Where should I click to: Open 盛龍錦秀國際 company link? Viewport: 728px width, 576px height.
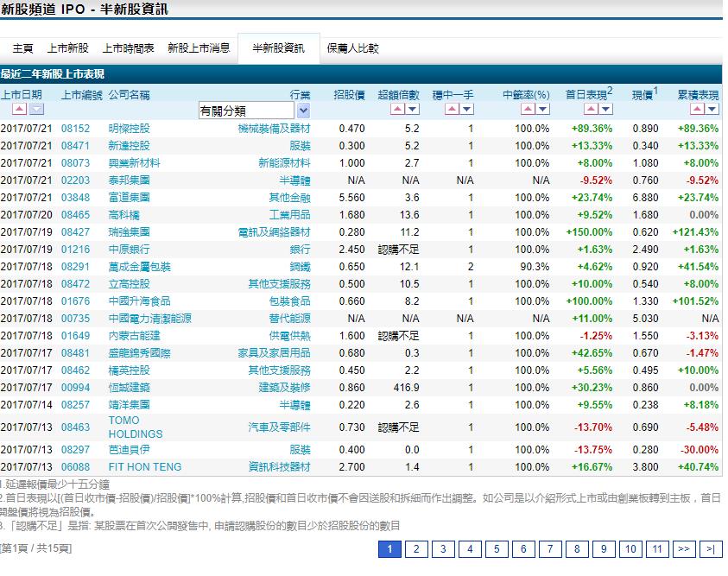coord(140,353)
